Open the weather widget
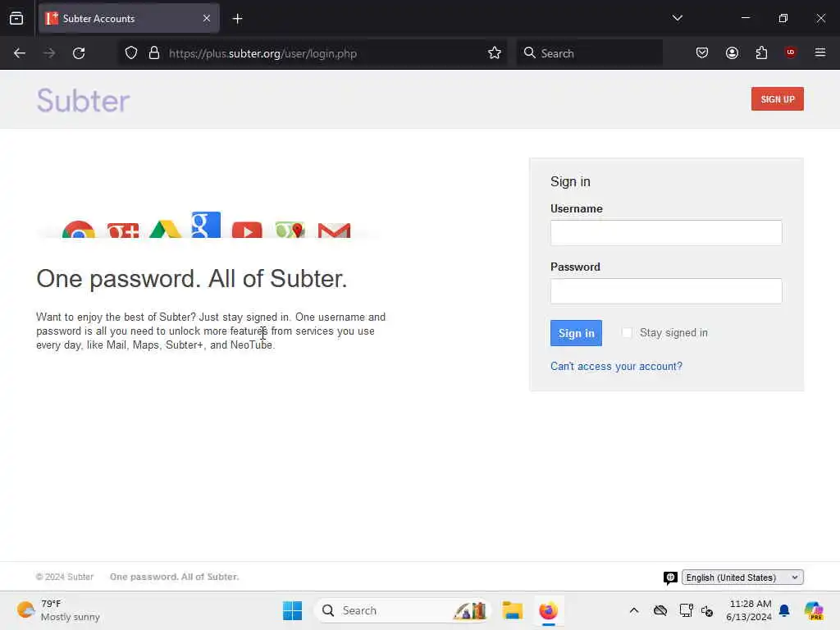Screen dimensions: 840x630 (58, 610)
